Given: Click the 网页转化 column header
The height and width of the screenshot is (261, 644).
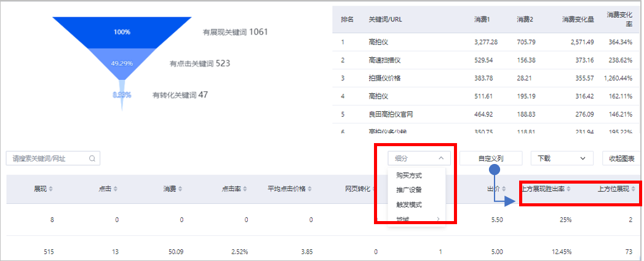Looking at the screenshot, I should 358,189.
